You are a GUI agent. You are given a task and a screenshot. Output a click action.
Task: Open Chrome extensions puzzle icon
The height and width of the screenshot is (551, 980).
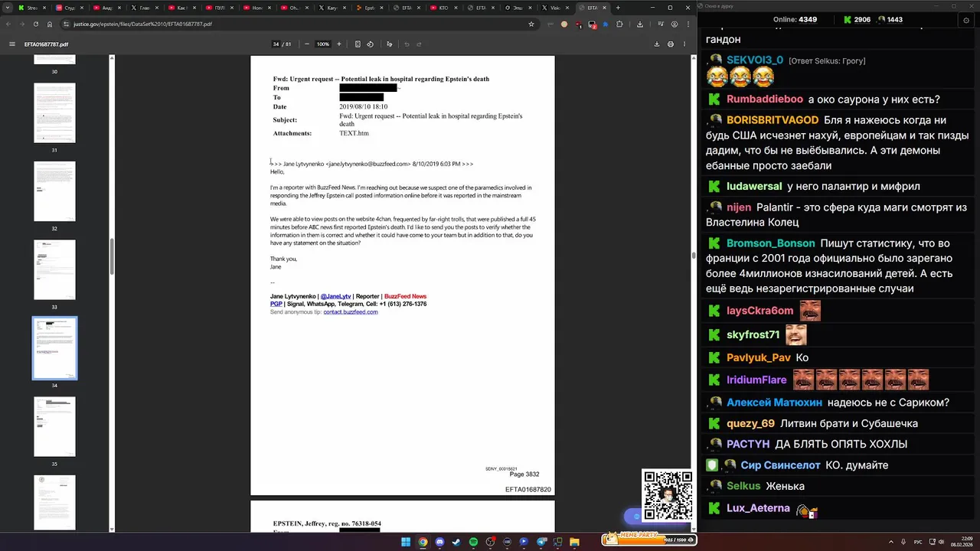620,24
